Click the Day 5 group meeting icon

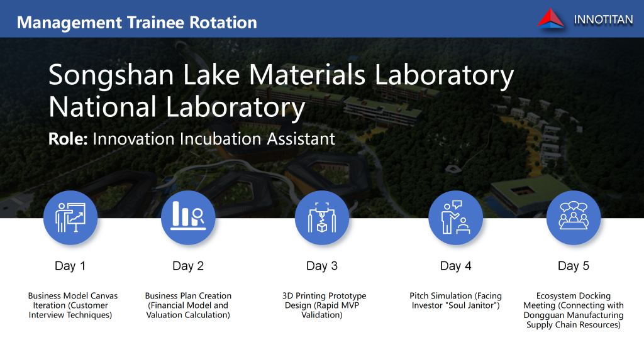[574, 217]
